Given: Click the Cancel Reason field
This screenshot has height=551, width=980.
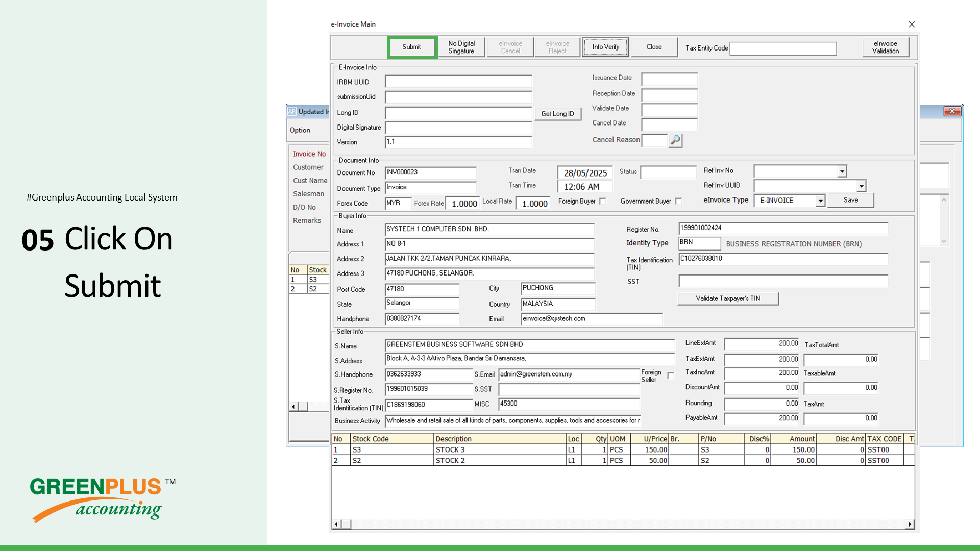Looking at the screenshot, I should coord(654,140).
